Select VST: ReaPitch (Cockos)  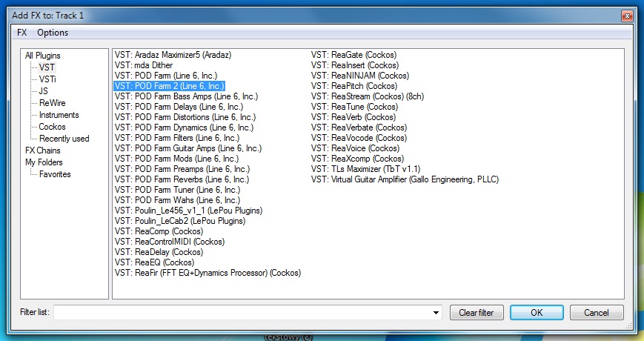point(354,86)
